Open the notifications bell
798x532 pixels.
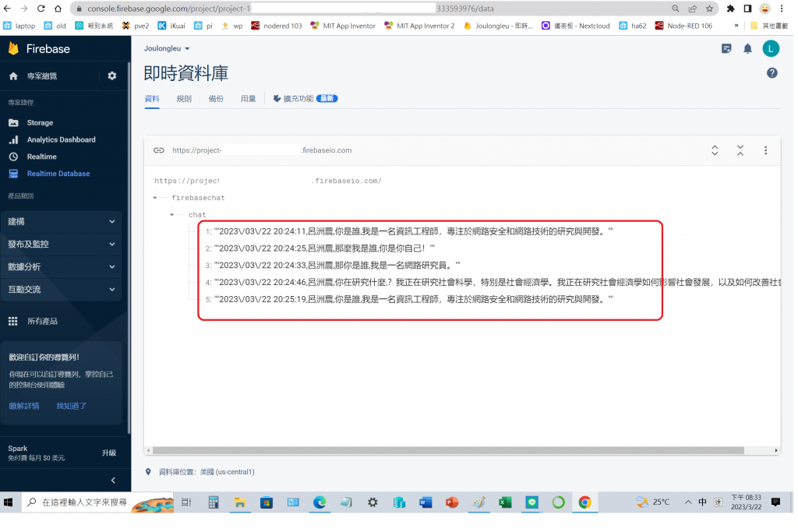click(747, 49)
